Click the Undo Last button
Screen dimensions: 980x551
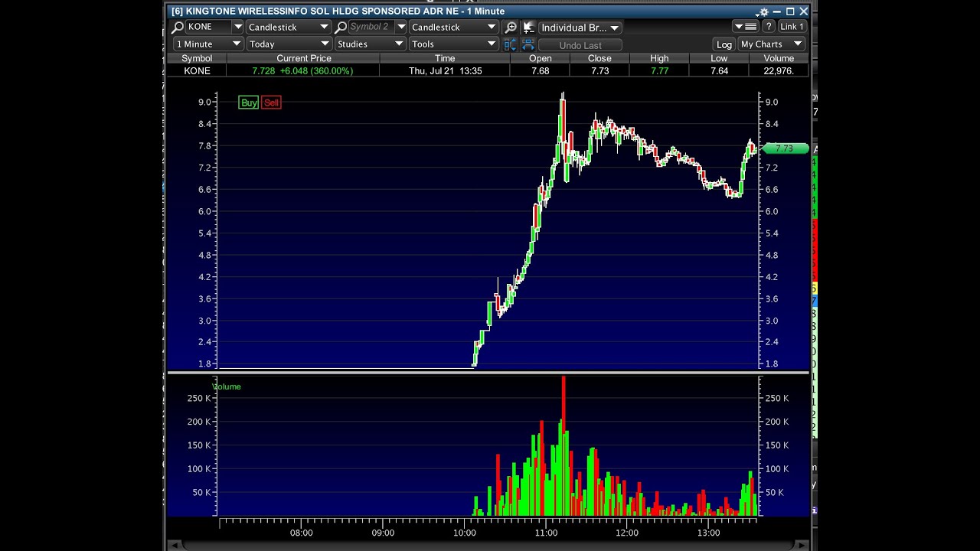pos(580,45)
